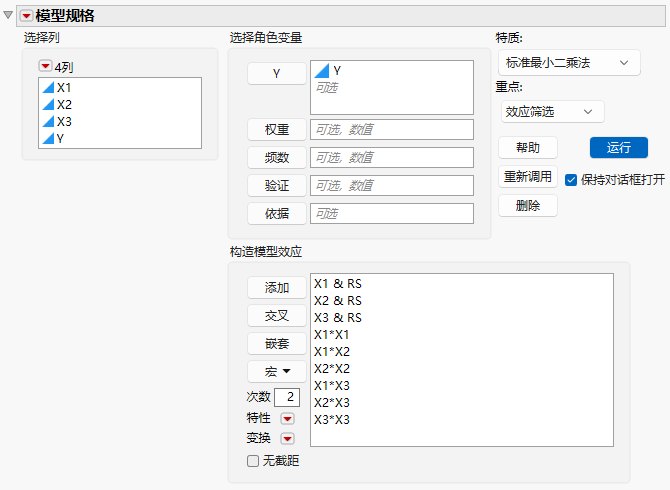Open the red triangle menu beside 特性
The height and width of the screenshot is (490, 670).
click(x=287, y=419)
